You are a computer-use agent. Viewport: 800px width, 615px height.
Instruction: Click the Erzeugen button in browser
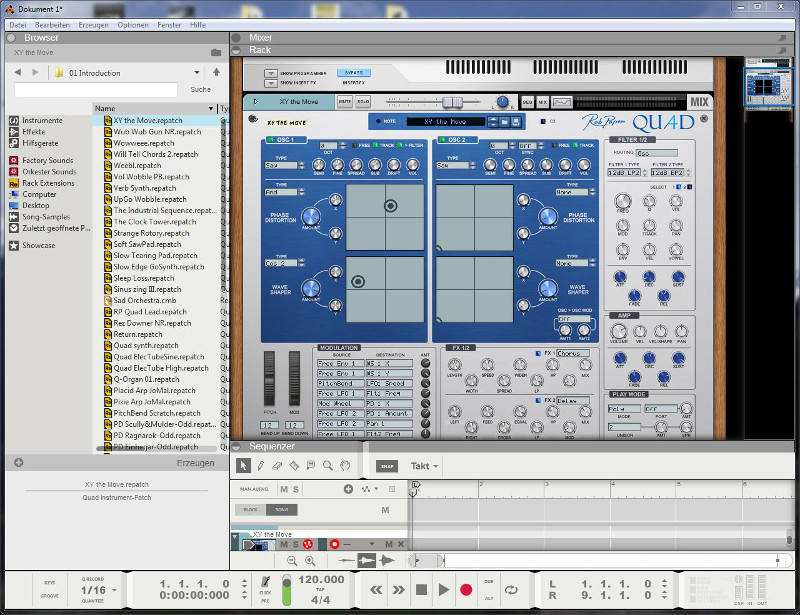195,463
